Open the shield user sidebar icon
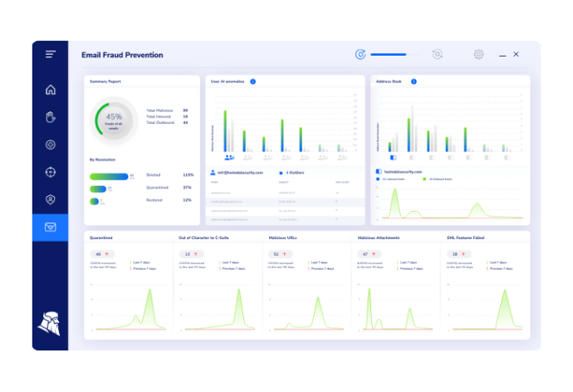Viewport: 573px width, 392px height. click(51, 199)
